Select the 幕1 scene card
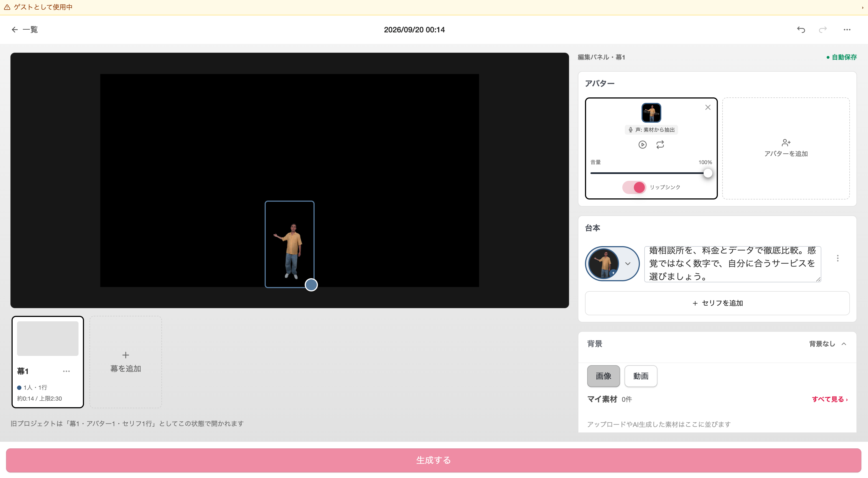Screen dimensions: 868x478 pos(47,362)
